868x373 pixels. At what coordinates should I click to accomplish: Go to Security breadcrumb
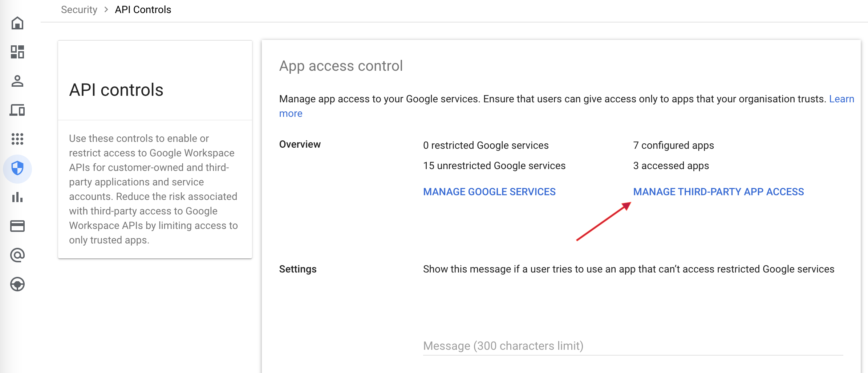coord(79,10)
